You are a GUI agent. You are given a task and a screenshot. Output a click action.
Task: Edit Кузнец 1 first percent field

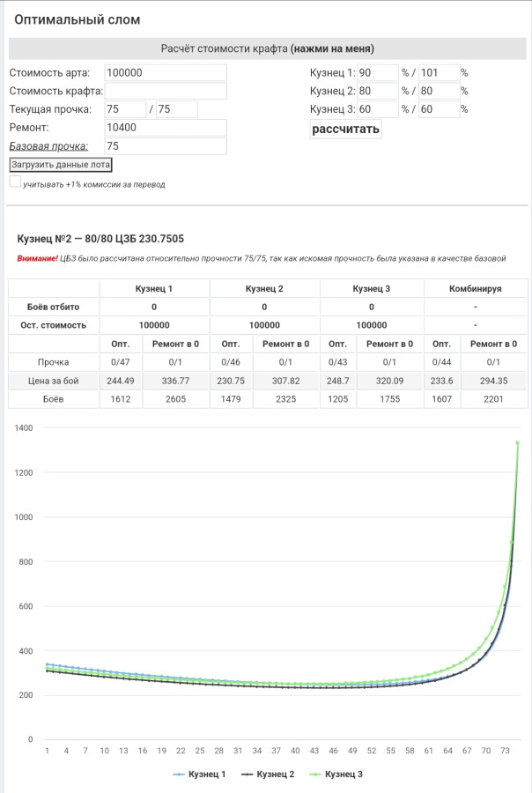[x=378, y=72]
